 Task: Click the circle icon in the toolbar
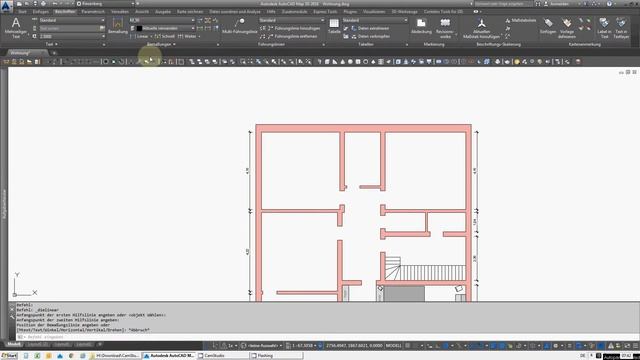366,62
